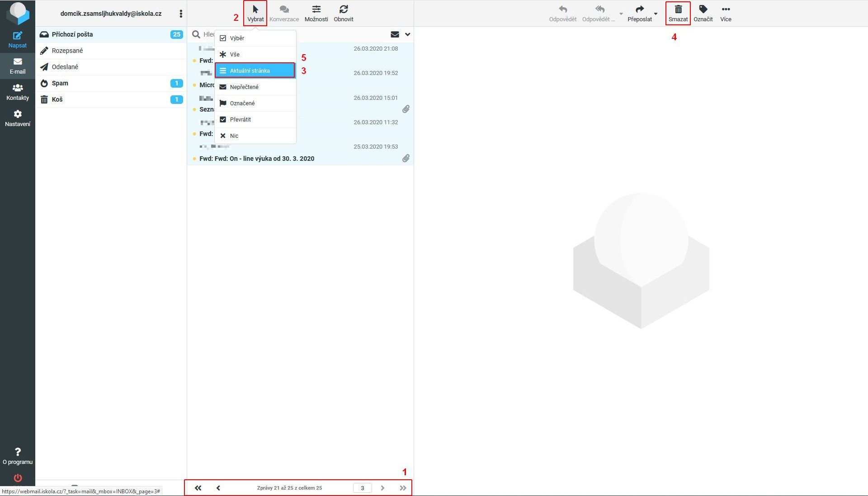Click the reply-all Odpovědět button
The width and height of the screenshot is (868, 496).
click(x=599, y=14)
